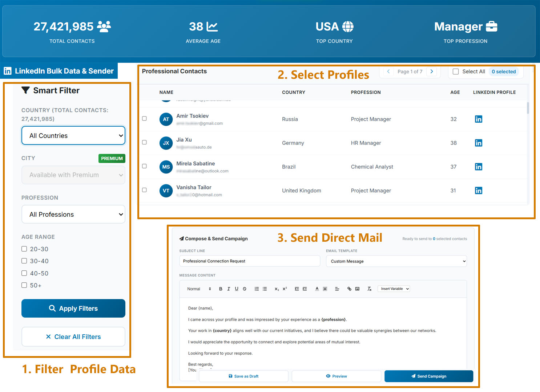This screenshot has height=392, width=540.
Task: Toggle bold formatting in message editor
Action: pos(221,289)
